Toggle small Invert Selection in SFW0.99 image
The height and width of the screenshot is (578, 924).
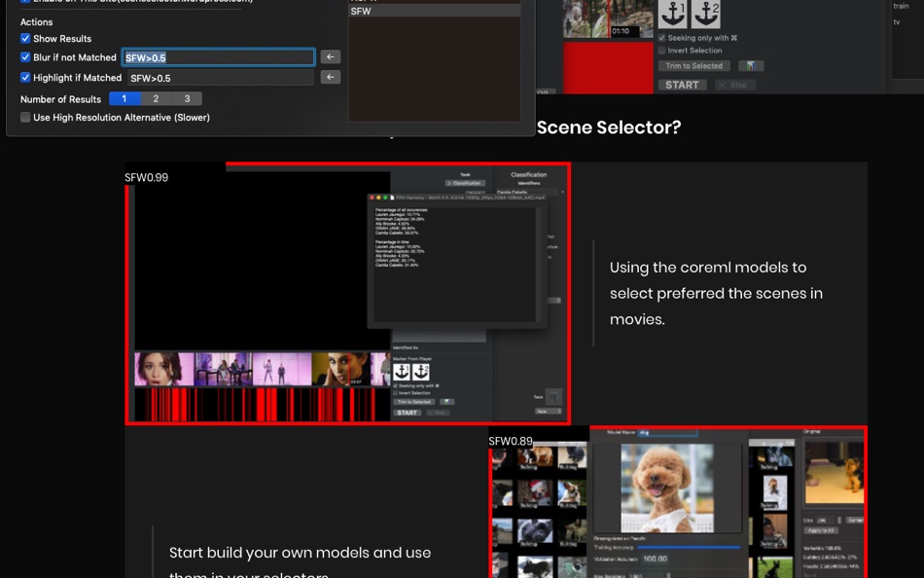[x=396, y=393]
